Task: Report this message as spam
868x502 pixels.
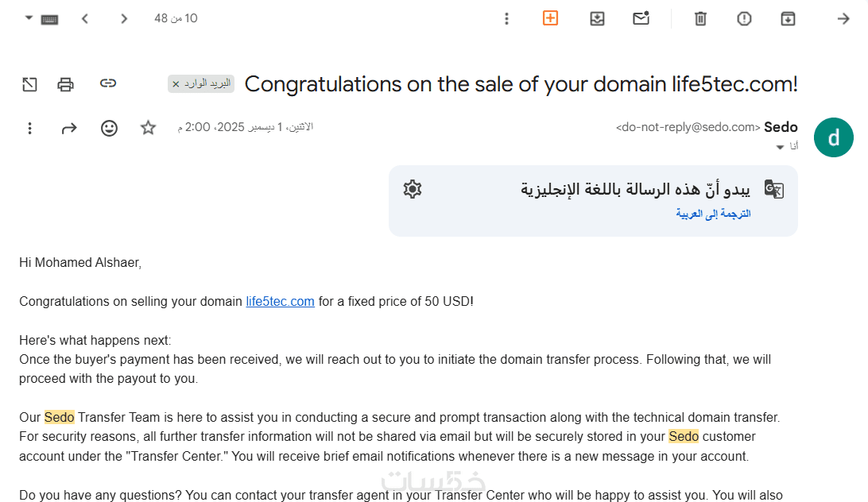Action: click(744, 18)
